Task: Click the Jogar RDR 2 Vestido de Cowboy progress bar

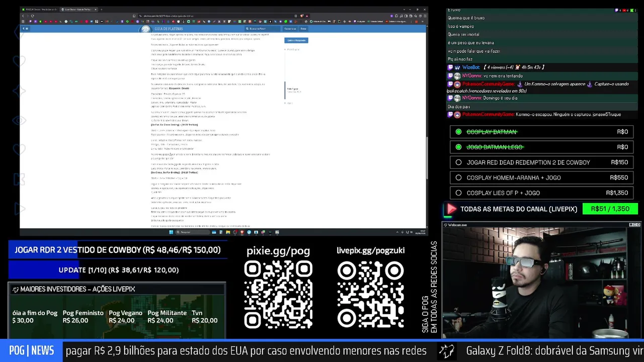Action: (x=117, y=250)
